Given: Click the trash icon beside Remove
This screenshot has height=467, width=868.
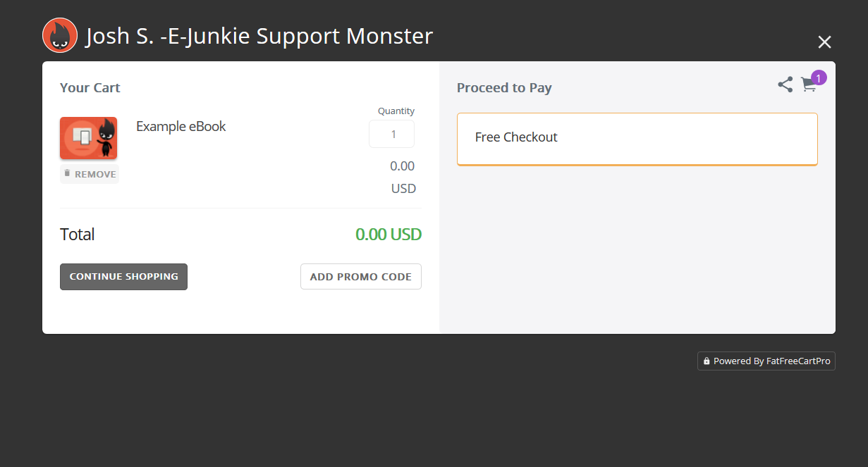Looking at the screenshot, I should (x=67, y=173).
